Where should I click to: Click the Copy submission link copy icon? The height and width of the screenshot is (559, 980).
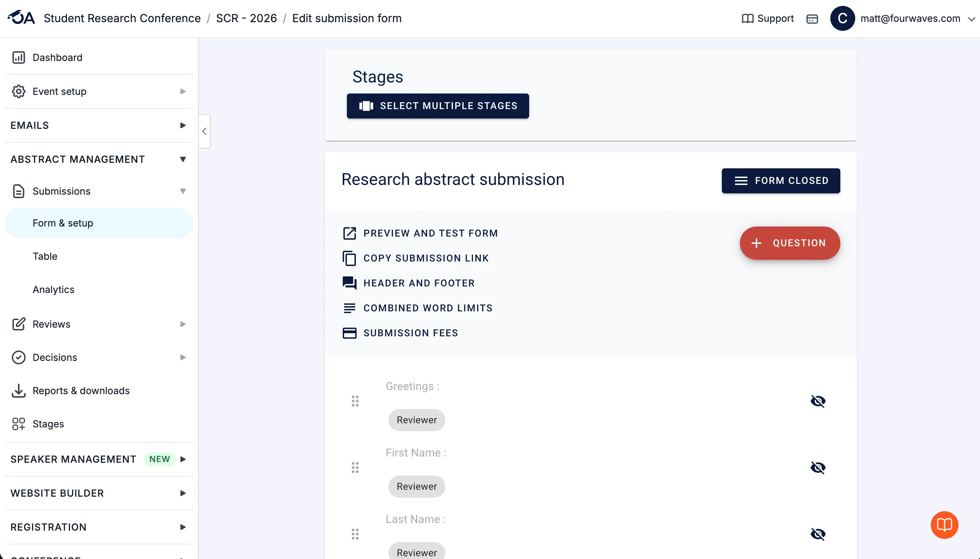pos(349,258)
